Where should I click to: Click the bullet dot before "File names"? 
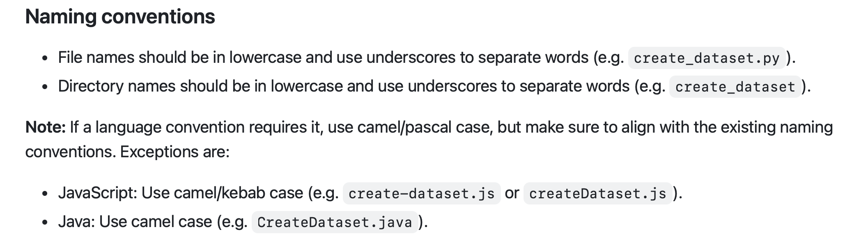pos(45,58)
